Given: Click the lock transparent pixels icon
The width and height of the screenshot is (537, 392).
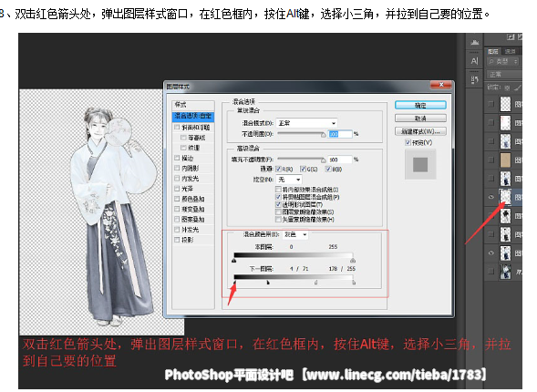Looking at the screenshot, I should coord(507,88).
